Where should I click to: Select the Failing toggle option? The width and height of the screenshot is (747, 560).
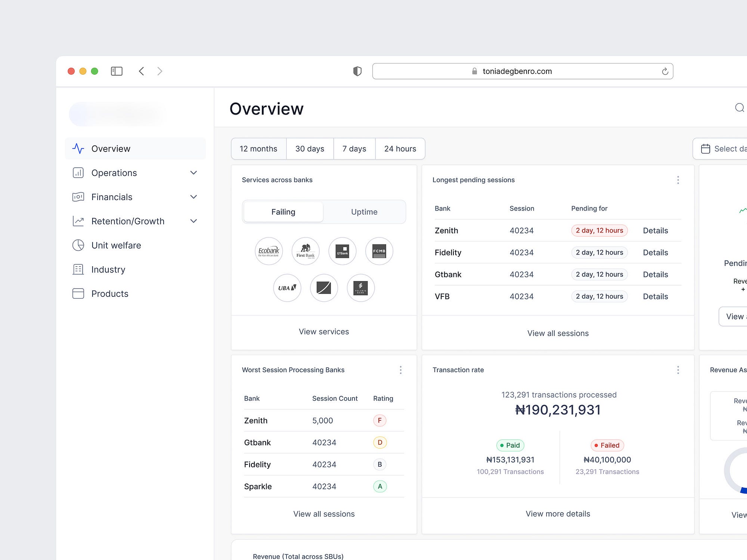283,212
